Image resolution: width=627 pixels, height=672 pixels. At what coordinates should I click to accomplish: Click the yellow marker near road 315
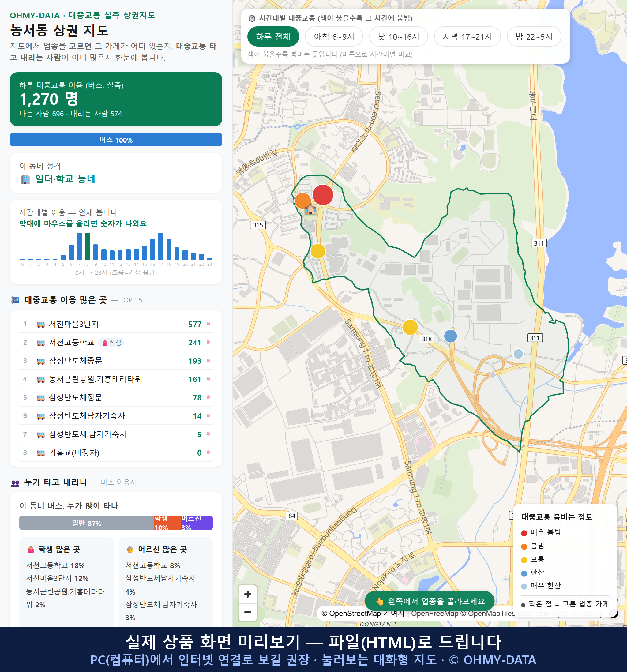click(x=318, y=251)
